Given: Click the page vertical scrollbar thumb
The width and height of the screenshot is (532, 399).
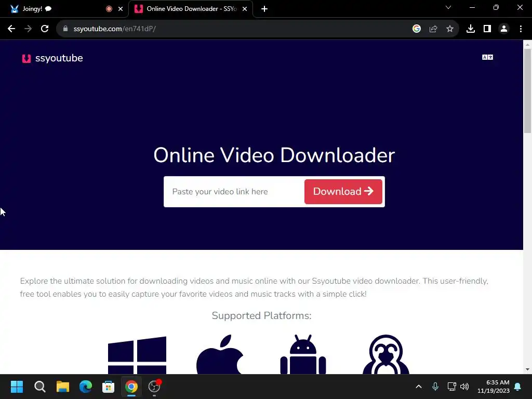Looking at the screenshot, I should pos(527,91).
